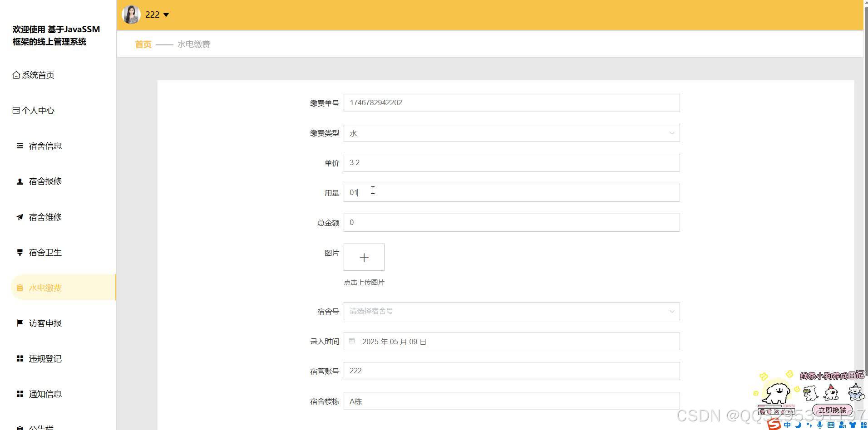Click the 首页 breadcrumb link

142,44
